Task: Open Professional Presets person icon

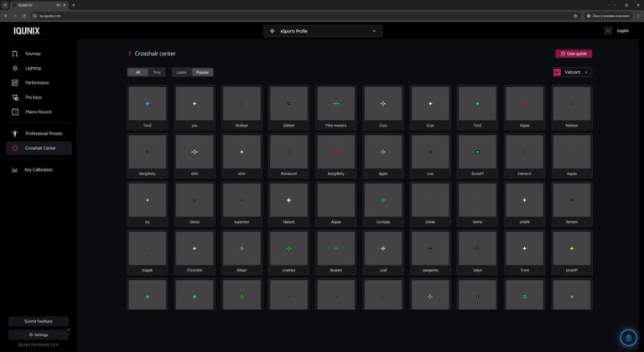Action: (15, 133)
